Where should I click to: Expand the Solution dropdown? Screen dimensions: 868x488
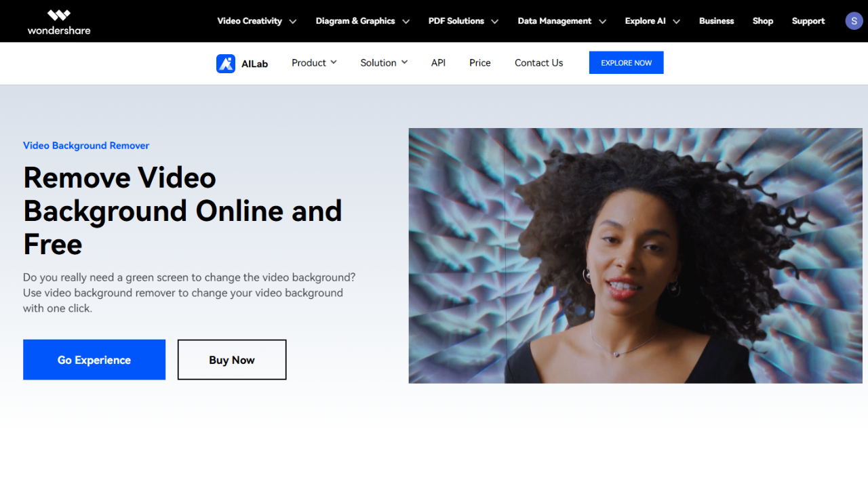(383, 62)
